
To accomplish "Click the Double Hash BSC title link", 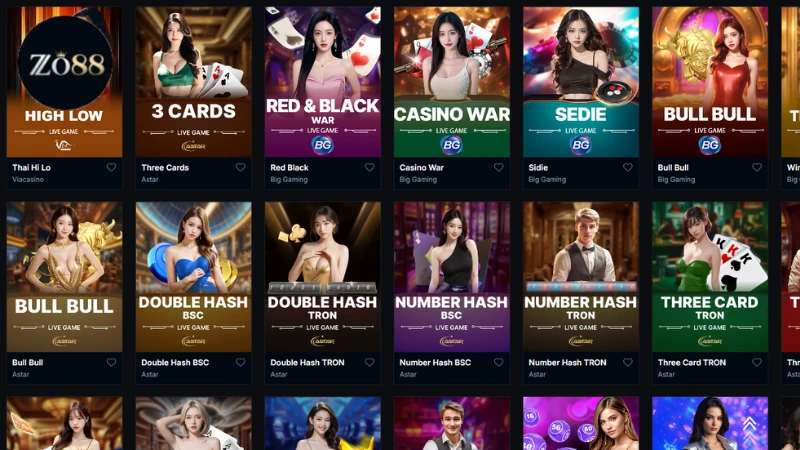I will (x=175, y=362).
